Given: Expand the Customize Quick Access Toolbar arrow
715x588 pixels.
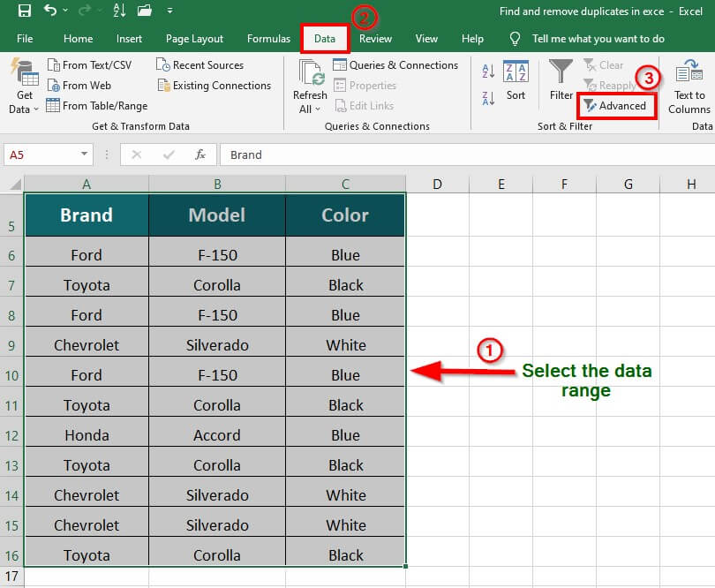Looking at the screenshot, I should [169, 11].
